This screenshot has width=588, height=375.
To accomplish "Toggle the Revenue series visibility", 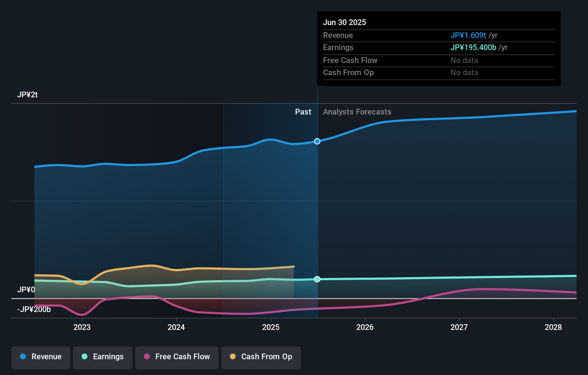I will 40,357.
